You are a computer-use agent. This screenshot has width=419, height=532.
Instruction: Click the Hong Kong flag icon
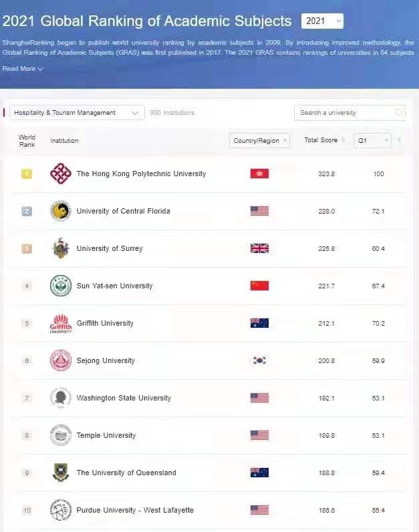[x=259, y=174]
